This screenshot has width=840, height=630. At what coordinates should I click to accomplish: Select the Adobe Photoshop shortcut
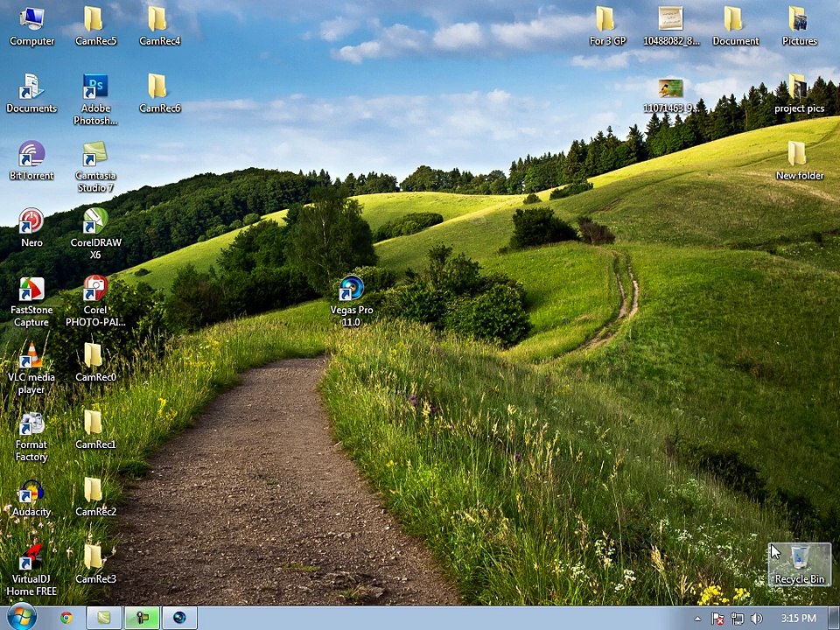point(95,100)
